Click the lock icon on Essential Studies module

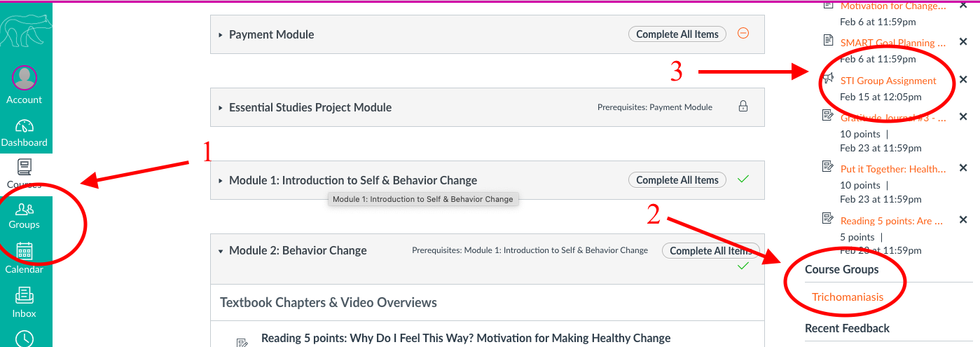pos(743,107)
